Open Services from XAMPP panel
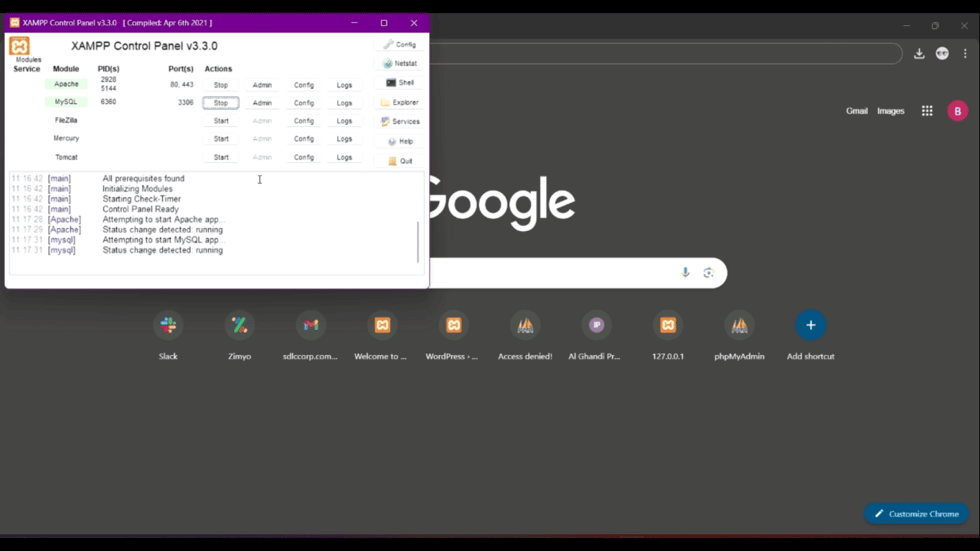 tap(400, 121)
